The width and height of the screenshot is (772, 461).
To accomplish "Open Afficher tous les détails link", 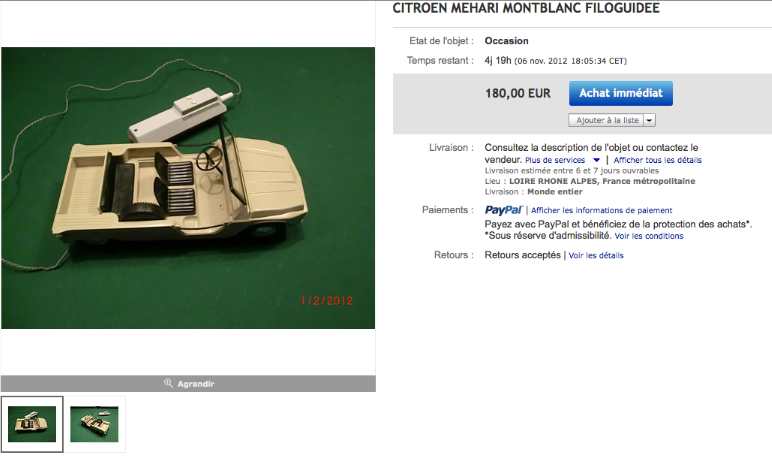I will 657,160.
